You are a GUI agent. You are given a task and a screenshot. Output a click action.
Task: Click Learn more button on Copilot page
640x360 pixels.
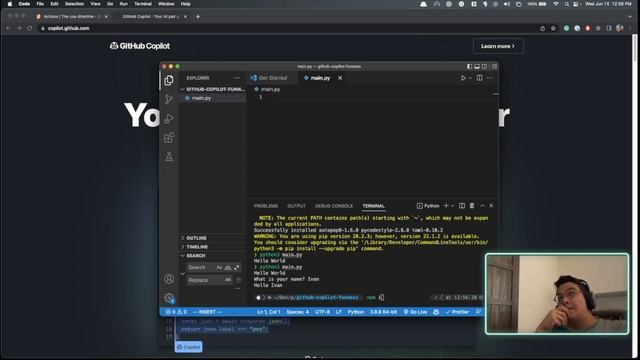point(498,46)
